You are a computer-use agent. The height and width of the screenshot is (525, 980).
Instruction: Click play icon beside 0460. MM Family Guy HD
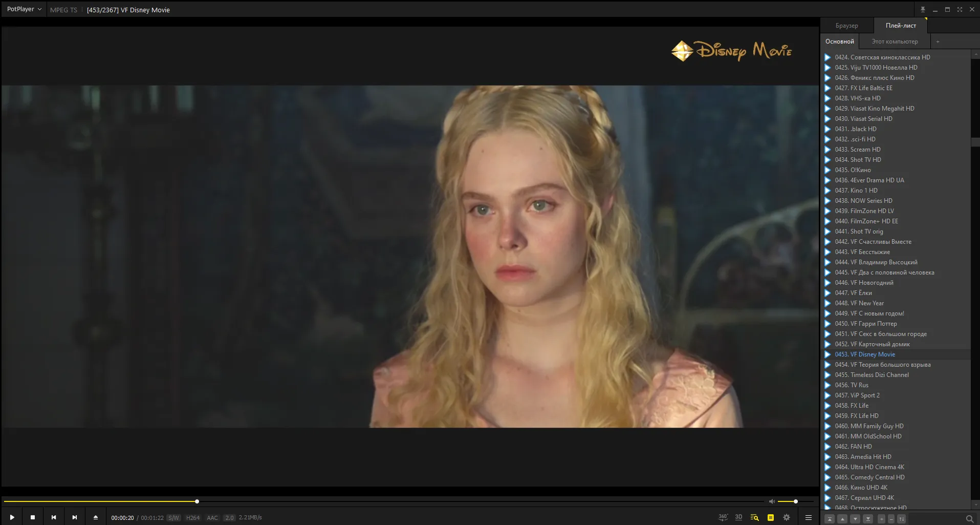pyautogui.click(x=827, y=426)
